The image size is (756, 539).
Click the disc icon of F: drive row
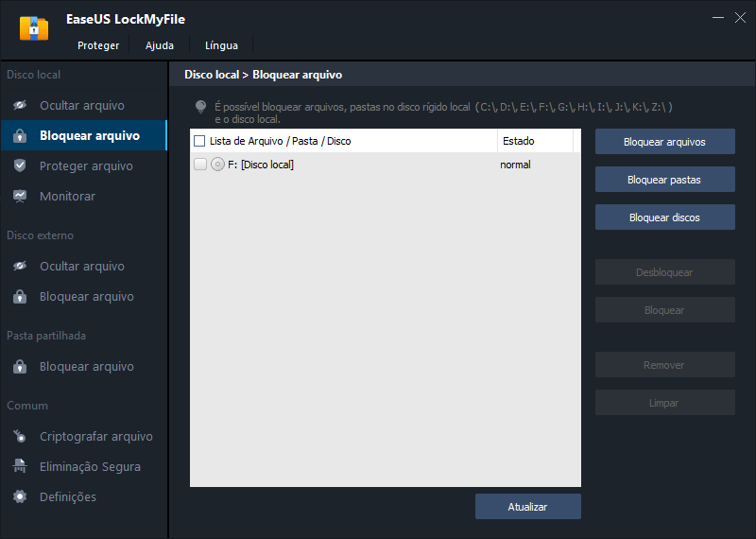[217, 165]
